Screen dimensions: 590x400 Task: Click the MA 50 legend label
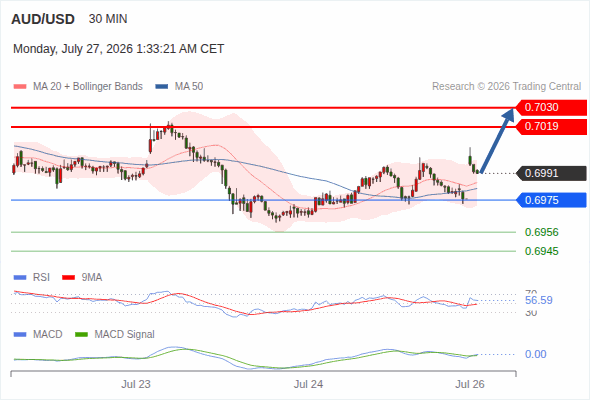point(189,87)
